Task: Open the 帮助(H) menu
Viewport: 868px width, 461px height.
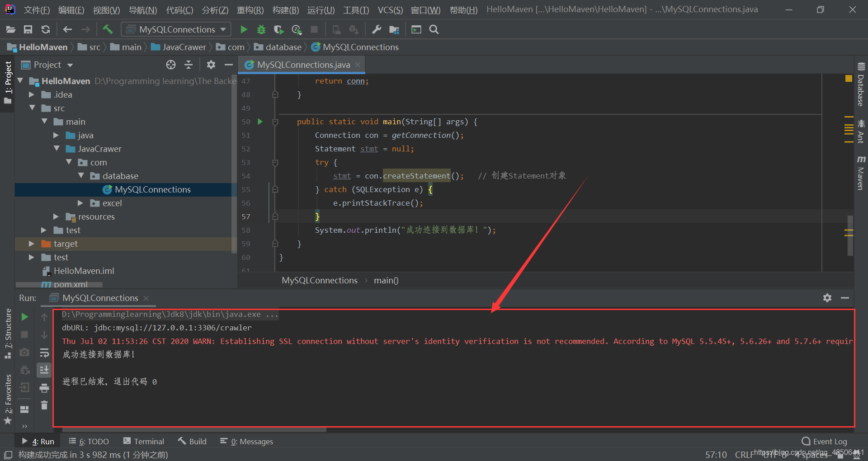Action: [463, 10]
